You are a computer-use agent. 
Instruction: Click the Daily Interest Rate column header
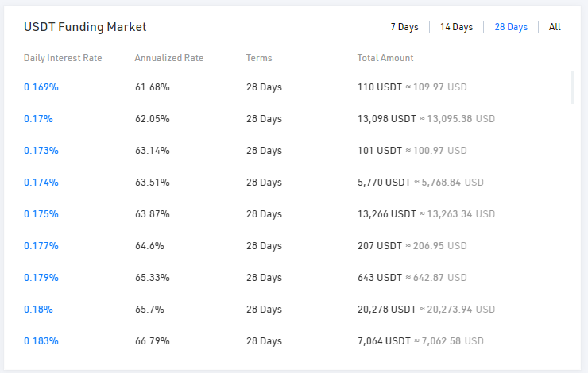pos(63,58)
